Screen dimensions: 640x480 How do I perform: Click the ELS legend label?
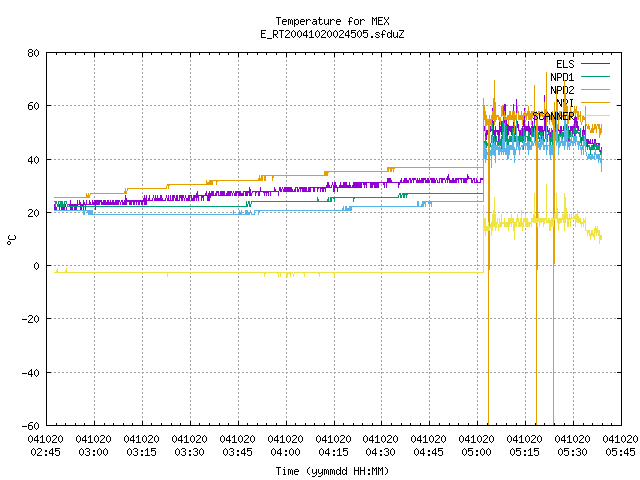pos(565,64)
